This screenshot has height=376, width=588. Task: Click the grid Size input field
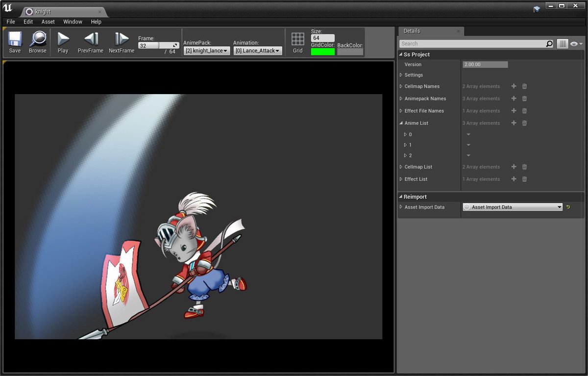(x=323, y=38)
